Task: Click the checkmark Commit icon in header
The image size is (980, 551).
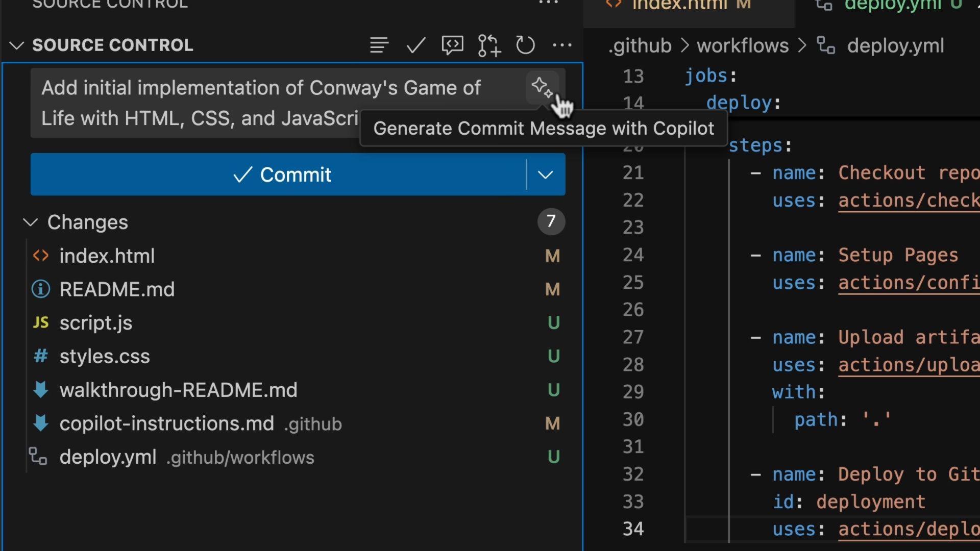Action: coord(416,45)
